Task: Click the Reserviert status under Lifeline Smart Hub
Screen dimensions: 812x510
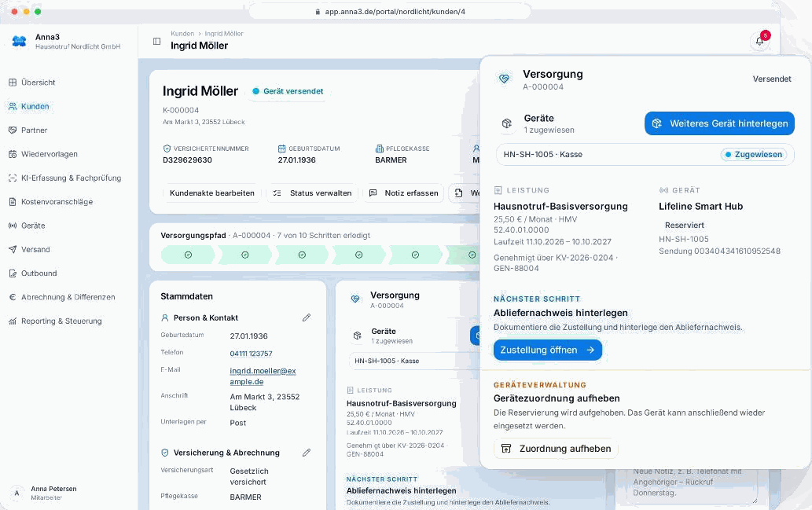Action: click(x=685, y=226)
